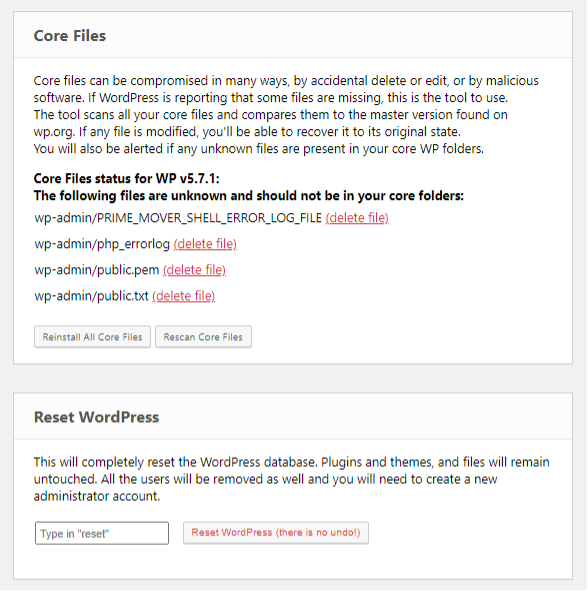Viewport: 588px width, 592px height.
Task: Delete the php_errorlog file
Action: point(205,244)
